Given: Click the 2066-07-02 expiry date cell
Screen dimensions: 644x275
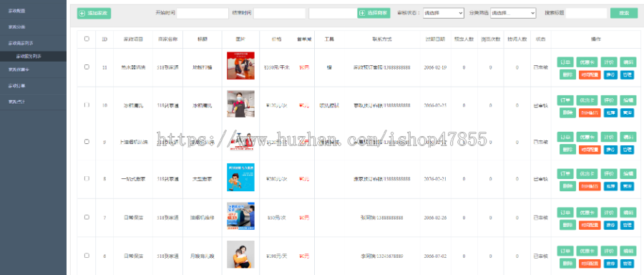Looking at the screenshot, I should [x=435, y=256].
